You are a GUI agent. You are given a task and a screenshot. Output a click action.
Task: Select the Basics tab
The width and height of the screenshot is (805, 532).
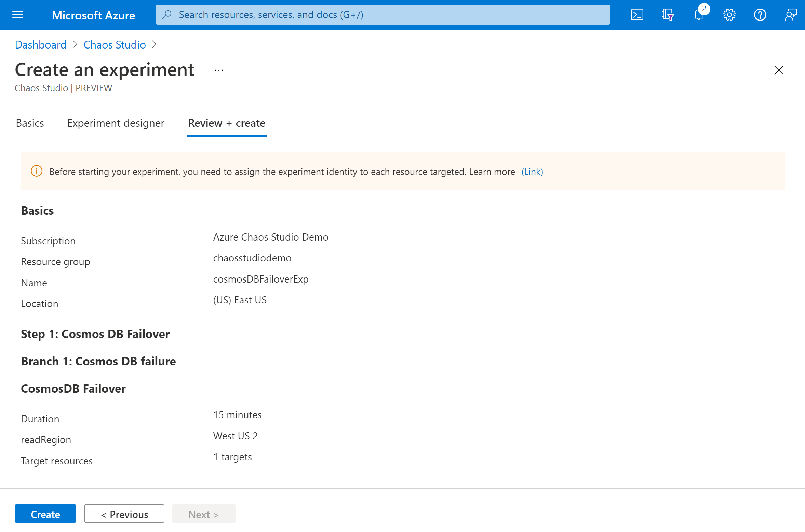click(x=30, y=123)
